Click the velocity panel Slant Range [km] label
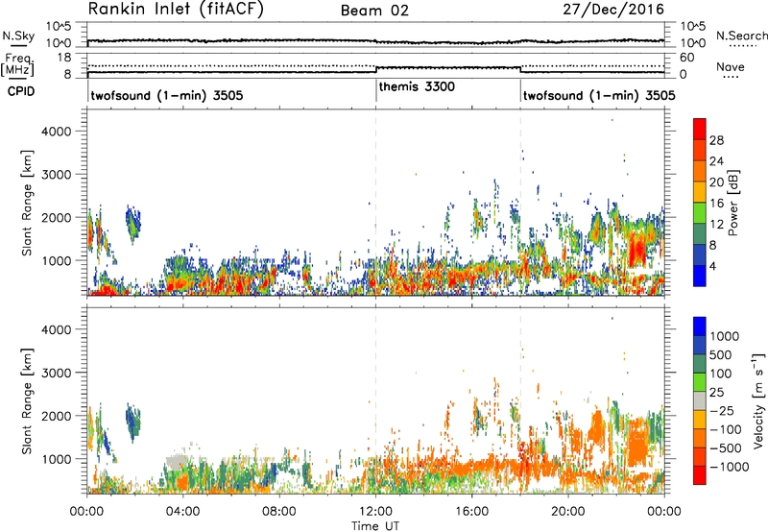Viewport: 768px width, 532px height. click(27, 400)
